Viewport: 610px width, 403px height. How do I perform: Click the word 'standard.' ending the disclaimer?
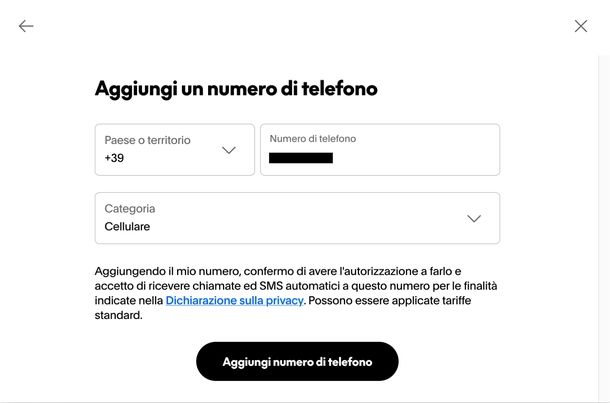pyautogui.click(x=119, y=315)
